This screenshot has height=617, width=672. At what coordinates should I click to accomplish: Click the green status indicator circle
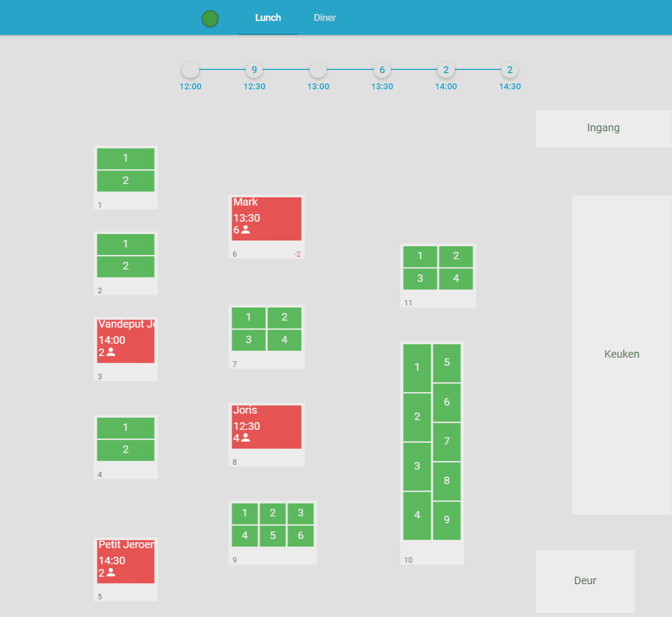(210, 19)
